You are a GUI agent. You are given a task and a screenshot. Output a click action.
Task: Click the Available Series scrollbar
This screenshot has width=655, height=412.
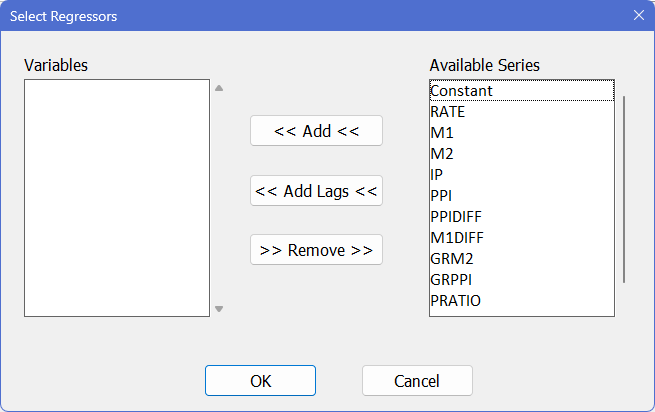click(x=624, y=189)
